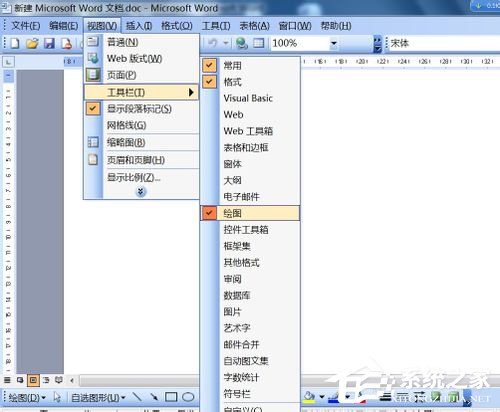
Task: Click the thumbnails icon in View menu
Action: pyautogui.click(x=93, y=142)
